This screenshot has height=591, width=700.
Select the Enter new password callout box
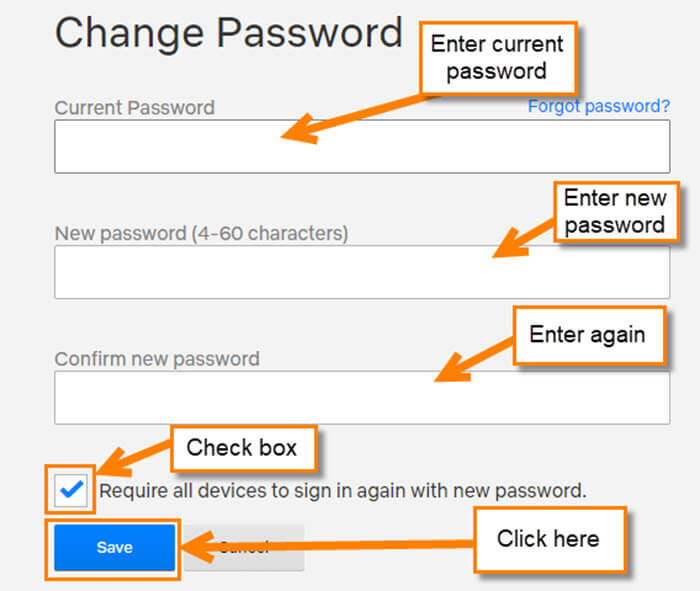pyautogui.click(x=616, y=212)
